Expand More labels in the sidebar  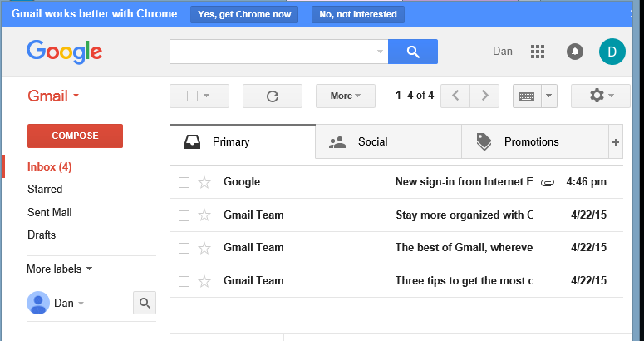(60, 269)
